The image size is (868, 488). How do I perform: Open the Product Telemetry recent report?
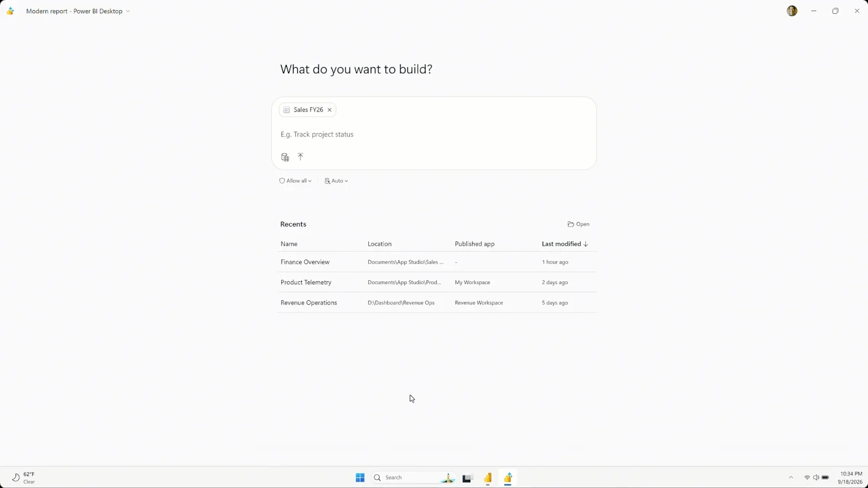click(x=306, y=282)
